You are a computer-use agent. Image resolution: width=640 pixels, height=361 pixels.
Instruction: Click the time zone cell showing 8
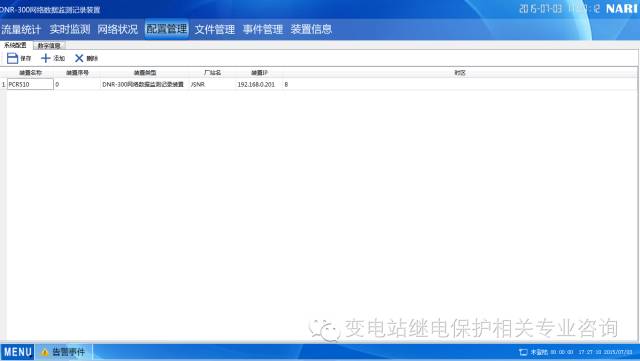(x=460, y=85)
